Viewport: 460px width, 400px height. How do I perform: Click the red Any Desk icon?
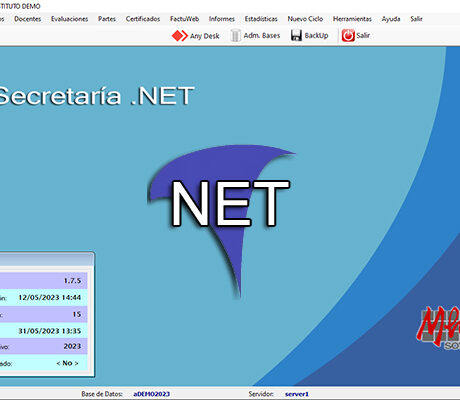(x=180, y=36)
